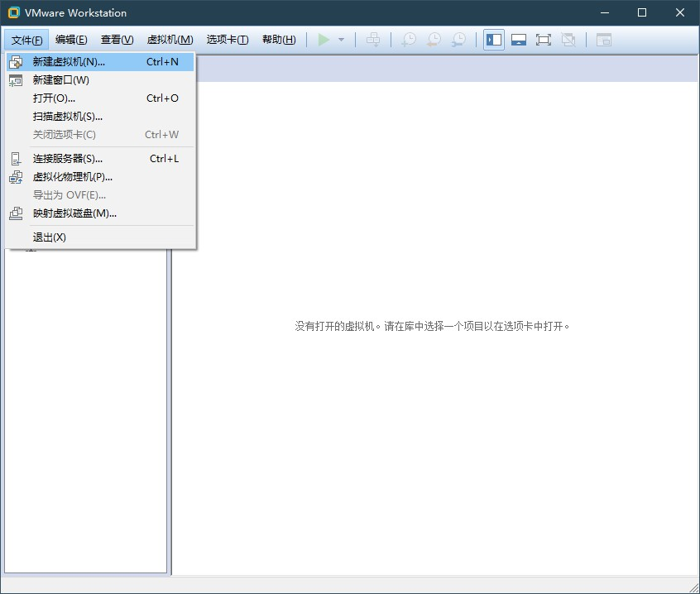Click the full screen mode icon

coord(544,40)
